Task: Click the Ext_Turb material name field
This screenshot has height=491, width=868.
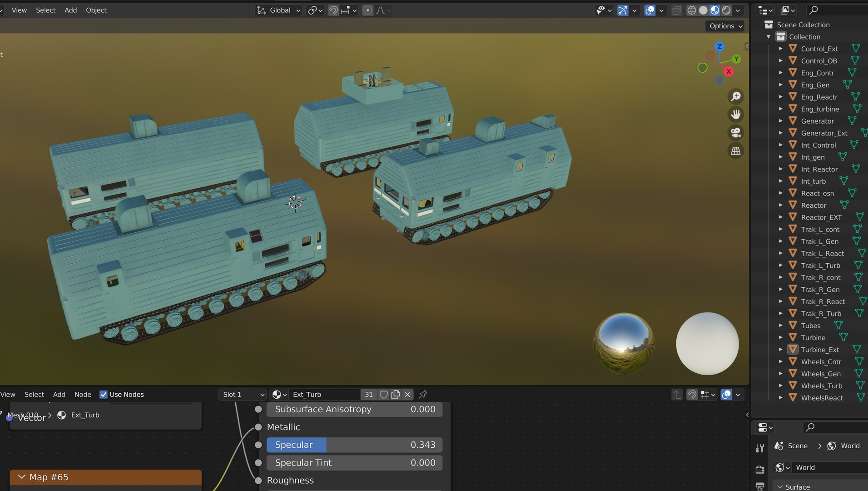Action: coord(324,395)
